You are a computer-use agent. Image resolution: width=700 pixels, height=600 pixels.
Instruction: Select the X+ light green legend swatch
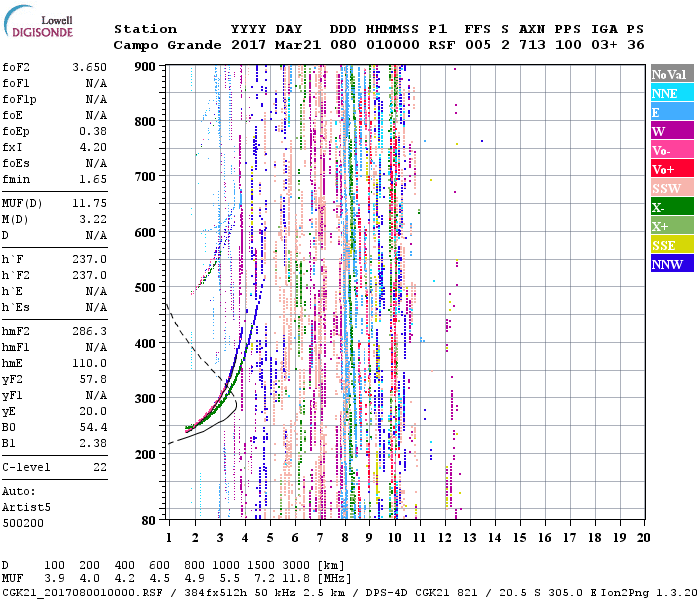click(672, 225)
